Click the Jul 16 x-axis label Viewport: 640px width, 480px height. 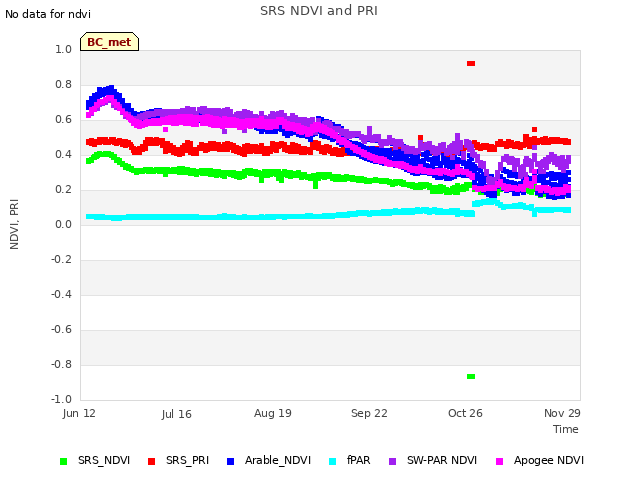coord(176,414)
